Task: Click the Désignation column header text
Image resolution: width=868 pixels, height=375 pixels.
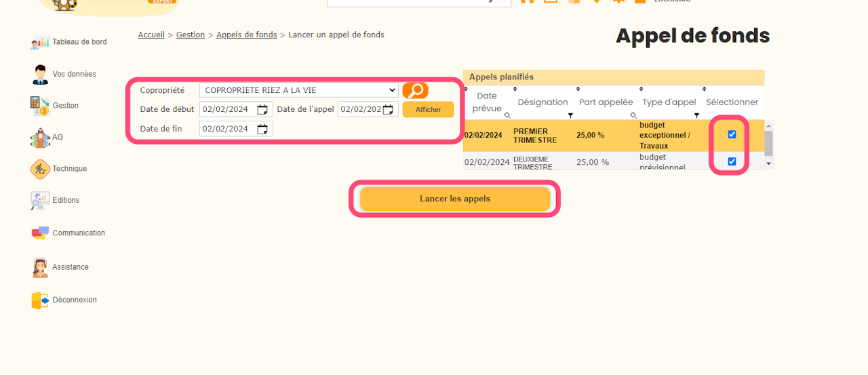Action: click(x=542, y=102)
